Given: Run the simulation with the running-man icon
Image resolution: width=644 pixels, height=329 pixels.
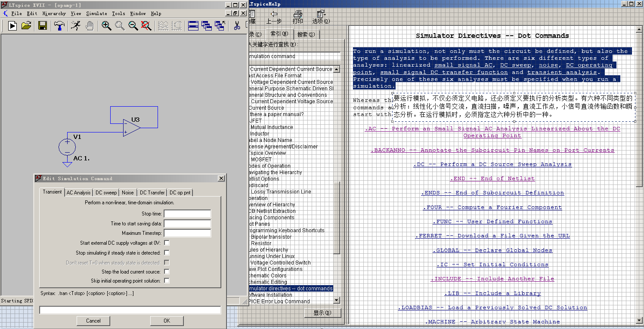Looking at the screenshot, I should (x=75, y=26).
